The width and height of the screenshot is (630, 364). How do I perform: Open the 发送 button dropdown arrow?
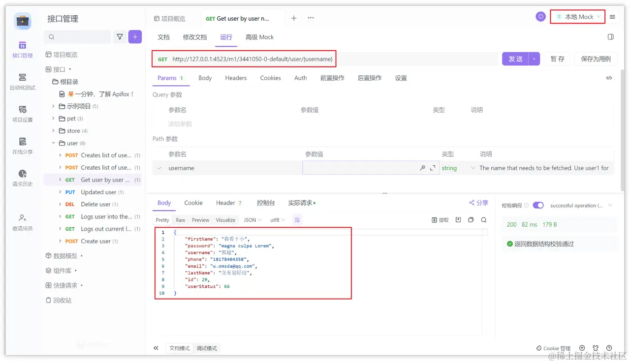(x=535, y=59)
